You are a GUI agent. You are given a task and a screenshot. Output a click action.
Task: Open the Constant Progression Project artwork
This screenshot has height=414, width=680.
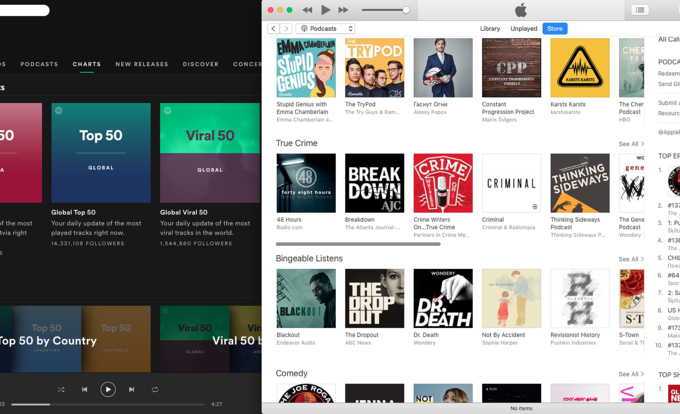[x=512, y=68]
